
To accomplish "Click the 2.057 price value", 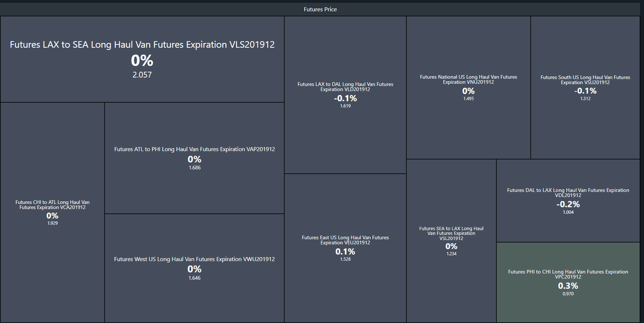I will pyautogui.click(x=142, y=75).
